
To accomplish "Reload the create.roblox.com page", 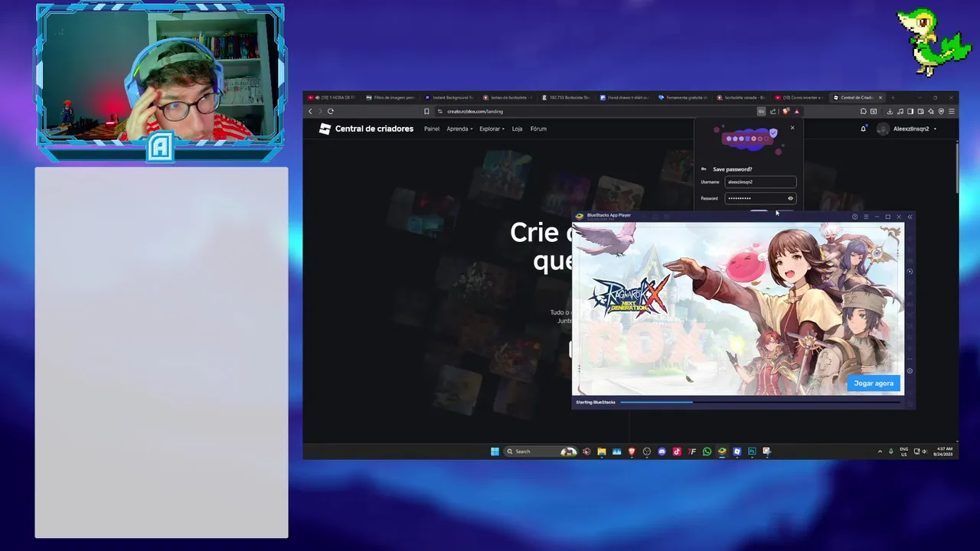I will point(331,111).
